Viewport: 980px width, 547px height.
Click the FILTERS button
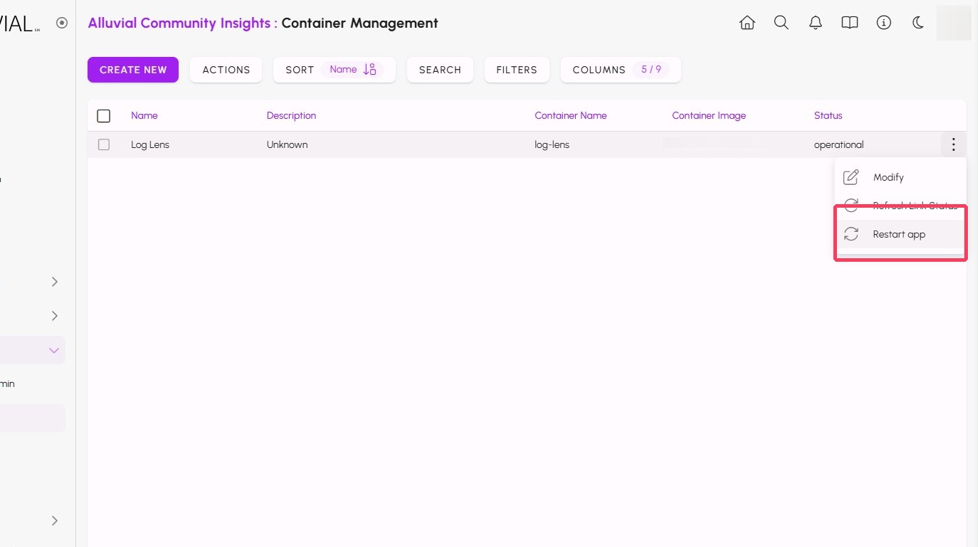click(517, 70)
